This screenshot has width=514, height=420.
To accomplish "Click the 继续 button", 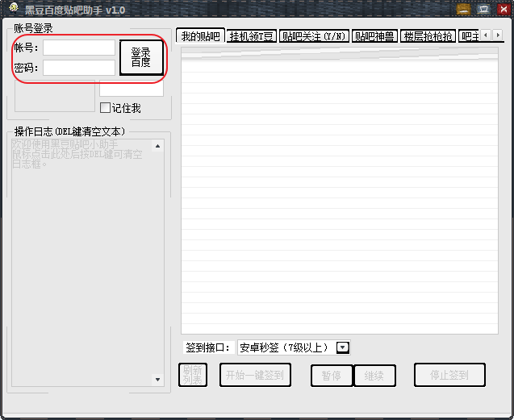I will [374, 376].
